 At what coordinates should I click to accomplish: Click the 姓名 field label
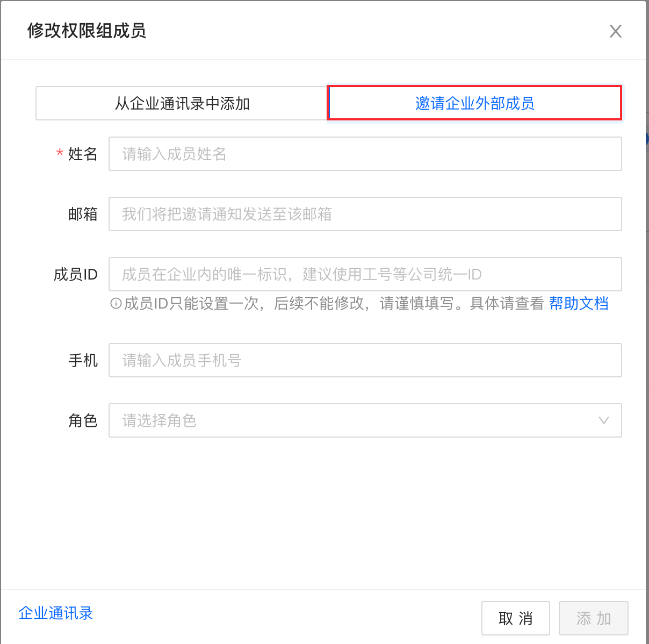[x=83, y=154]
